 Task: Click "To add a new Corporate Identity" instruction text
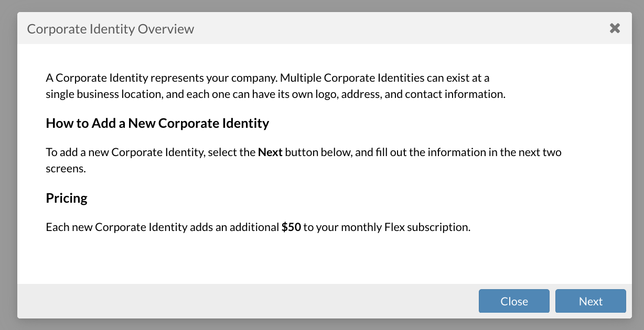125,152
